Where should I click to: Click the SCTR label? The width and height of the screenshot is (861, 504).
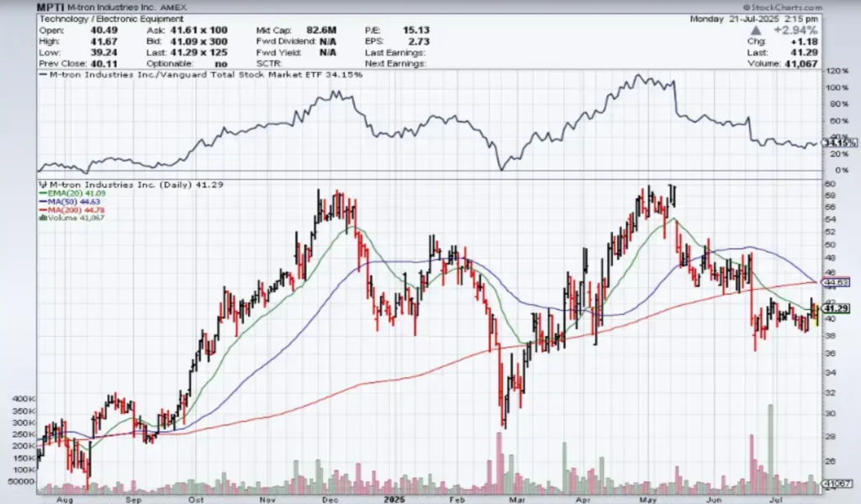coord(269,64)
